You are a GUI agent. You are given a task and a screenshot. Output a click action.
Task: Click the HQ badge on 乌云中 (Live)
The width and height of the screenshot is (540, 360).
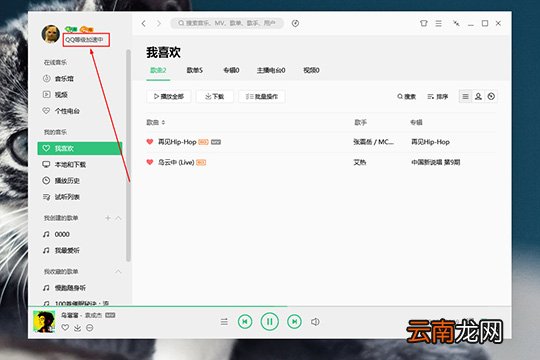[201, 162]
